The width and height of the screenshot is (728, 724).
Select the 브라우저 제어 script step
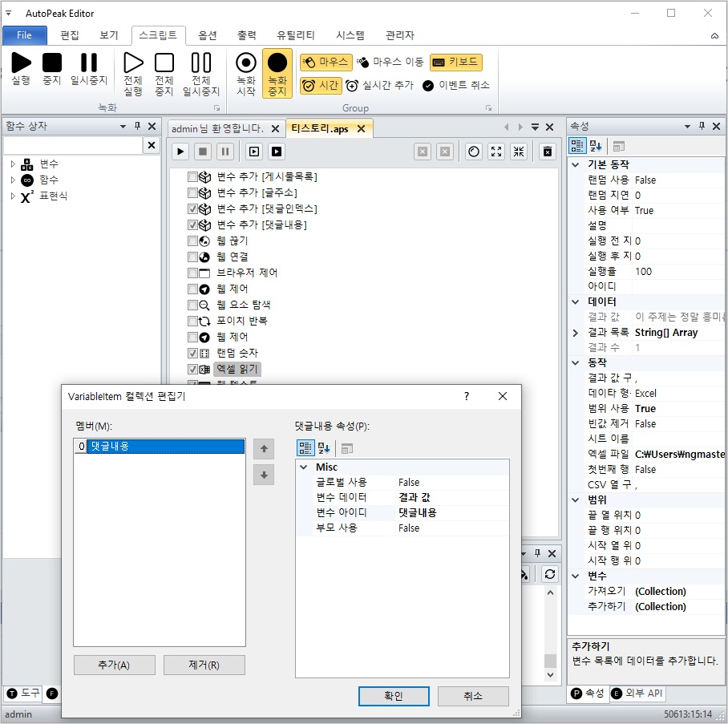pyautogui.click(x=247, y=273)
